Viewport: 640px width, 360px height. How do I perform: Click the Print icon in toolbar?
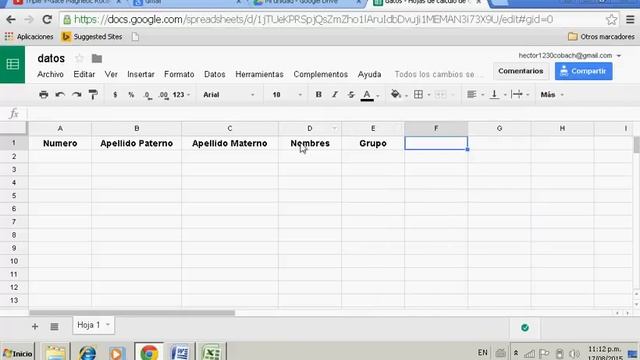click(x=43, y=95)
